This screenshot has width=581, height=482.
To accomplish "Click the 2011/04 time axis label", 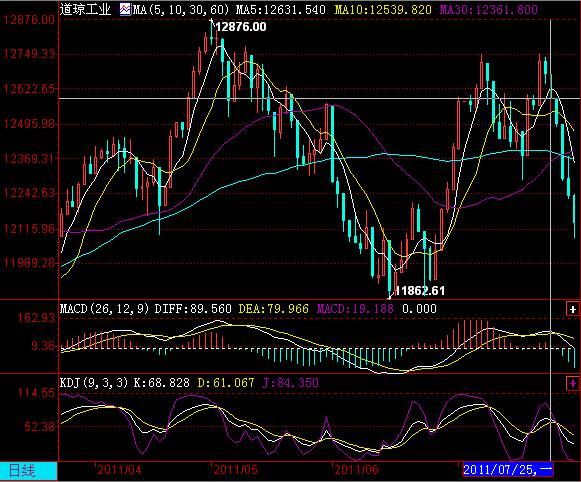I will tap(119, 470).
